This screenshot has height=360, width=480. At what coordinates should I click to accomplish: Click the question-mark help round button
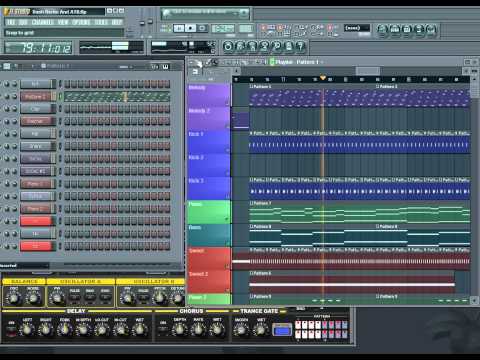[x=301, y=46]
